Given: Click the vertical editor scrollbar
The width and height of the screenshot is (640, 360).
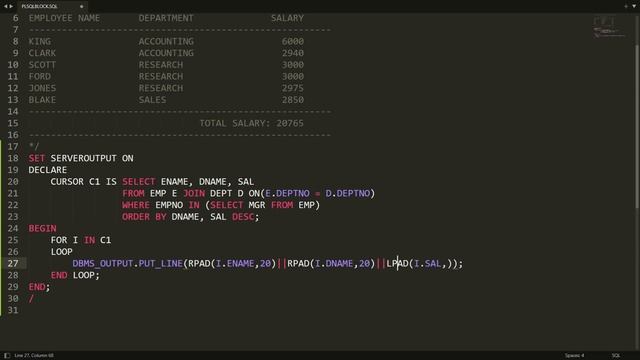Looking at the screenshot, I should (x=637, y=127).
